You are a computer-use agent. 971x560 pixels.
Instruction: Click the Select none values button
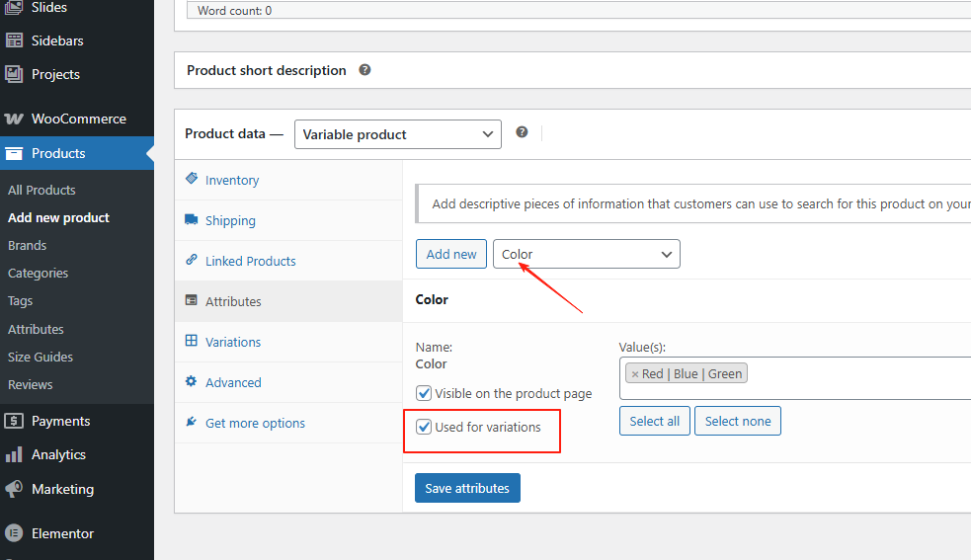(738, 422)
